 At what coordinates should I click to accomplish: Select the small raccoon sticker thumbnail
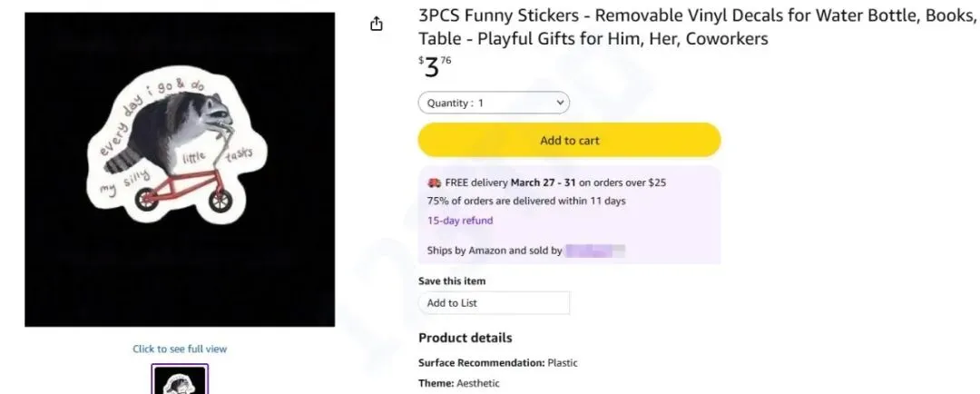tap(180, 379)
